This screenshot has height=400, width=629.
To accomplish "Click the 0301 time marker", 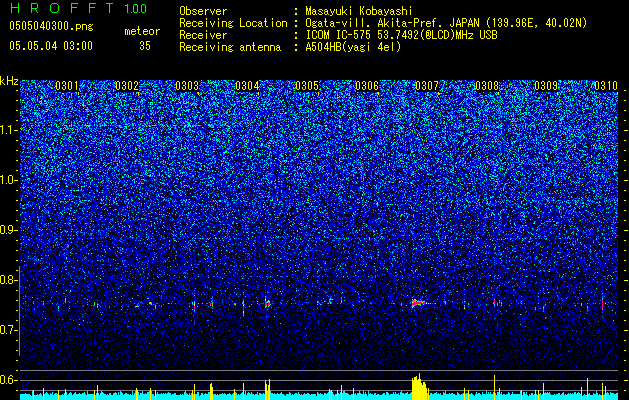I will [67, 86].
